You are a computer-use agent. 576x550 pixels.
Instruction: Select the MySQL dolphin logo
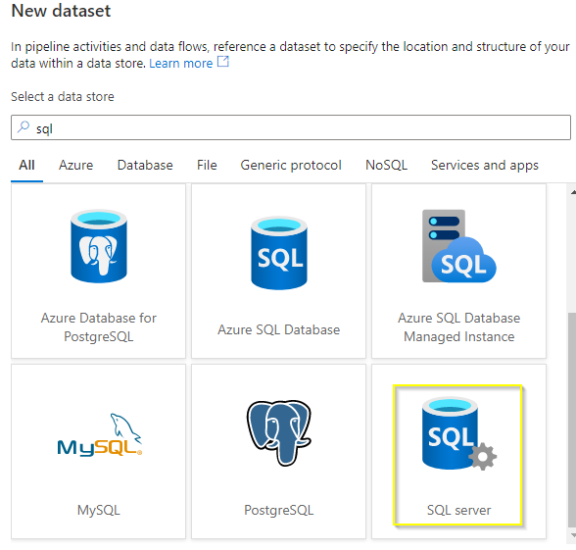point(100,435)
